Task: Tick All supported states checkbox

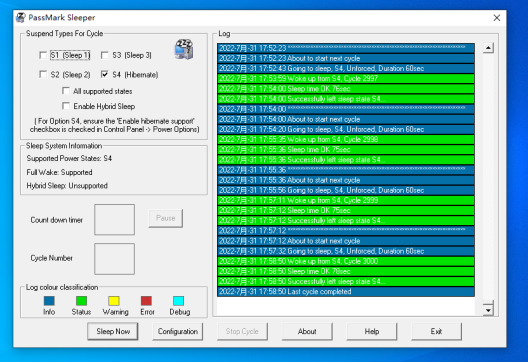Action: tap(66, 91)
